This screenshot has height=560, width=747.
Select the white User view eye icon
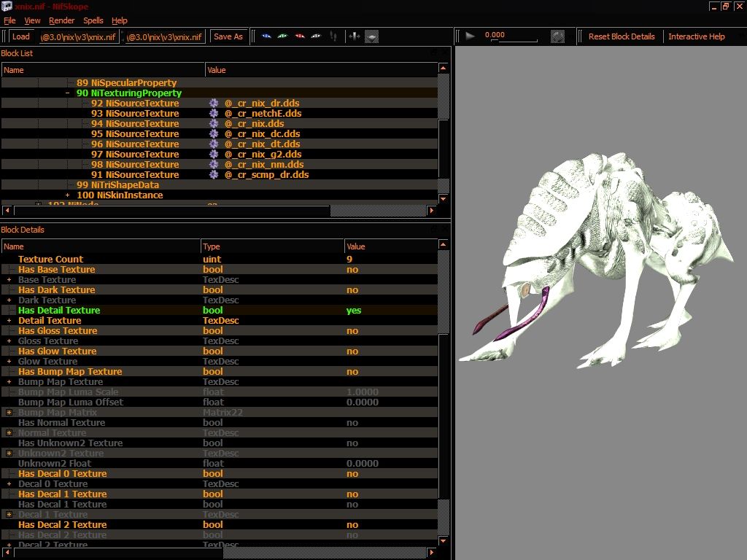(316, 36)
